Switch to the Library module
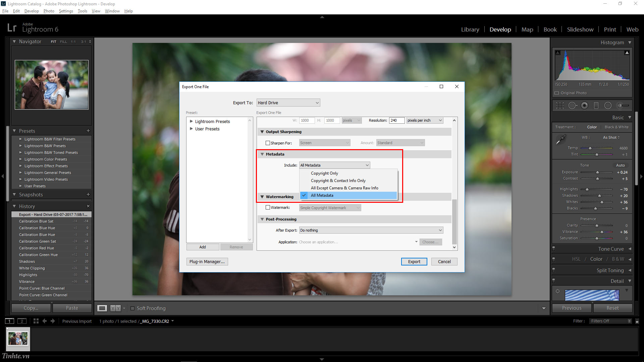This screenshot has height=362, width=644. (470, 29)
